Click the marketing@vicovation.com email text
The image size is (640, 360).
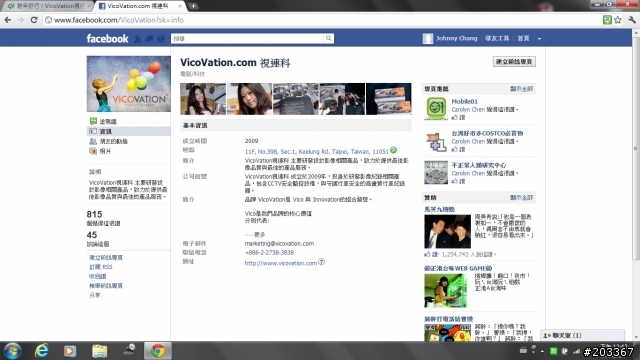279,243
